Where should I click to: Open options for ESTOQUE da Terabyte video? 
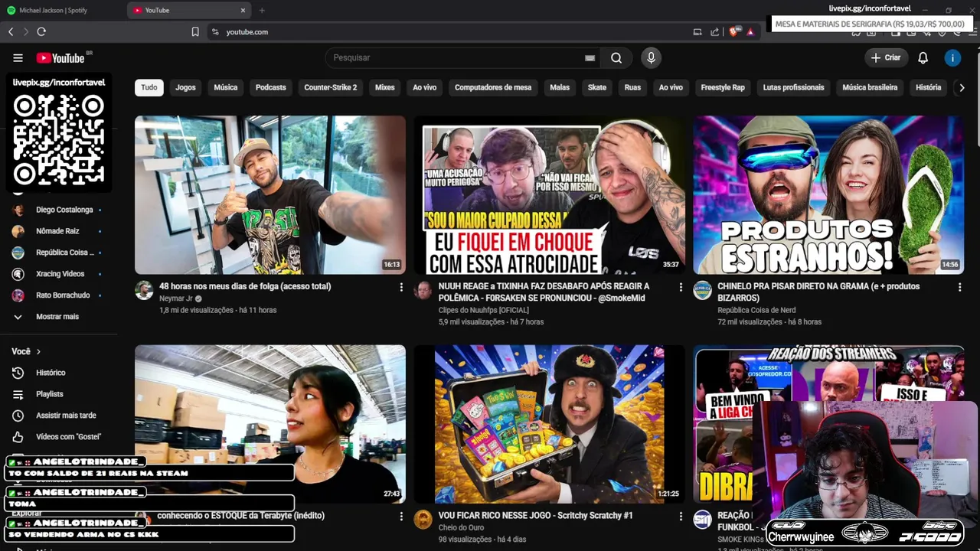coord(401,517)
